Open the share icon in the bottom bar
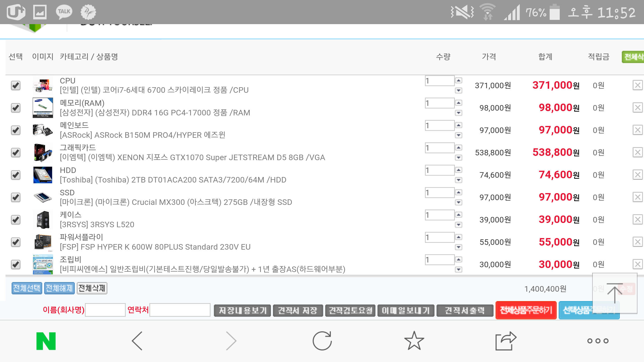 click(x=506, y=341)
